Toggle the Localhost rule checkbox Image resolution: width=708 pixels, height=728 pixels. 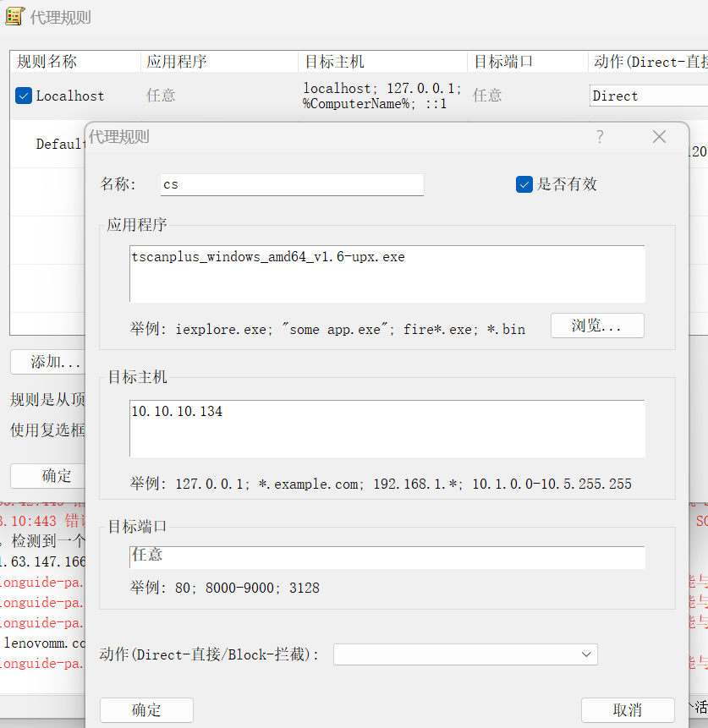click(24, 96)
